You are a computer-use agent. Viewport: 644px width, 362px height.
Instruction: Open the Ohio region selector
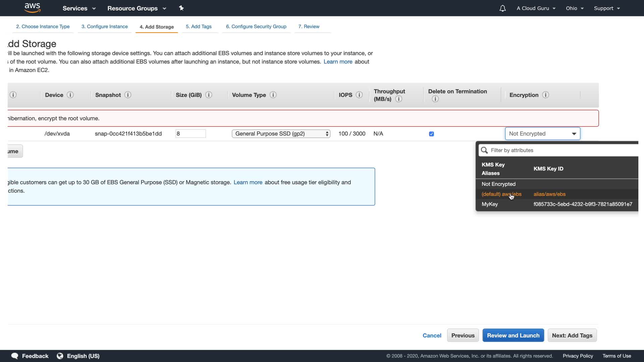[575, 8]
